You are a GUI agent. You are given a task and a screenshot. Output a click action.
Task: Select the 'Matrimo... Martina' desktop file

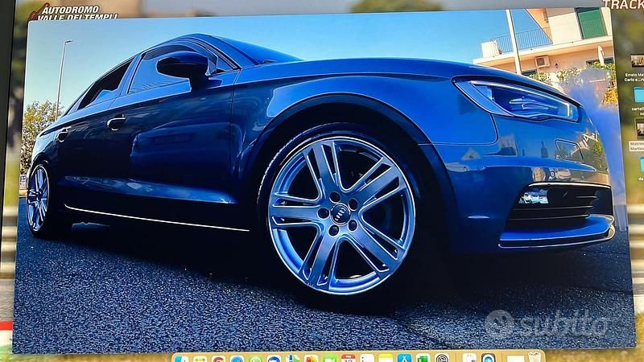[639, 129]
